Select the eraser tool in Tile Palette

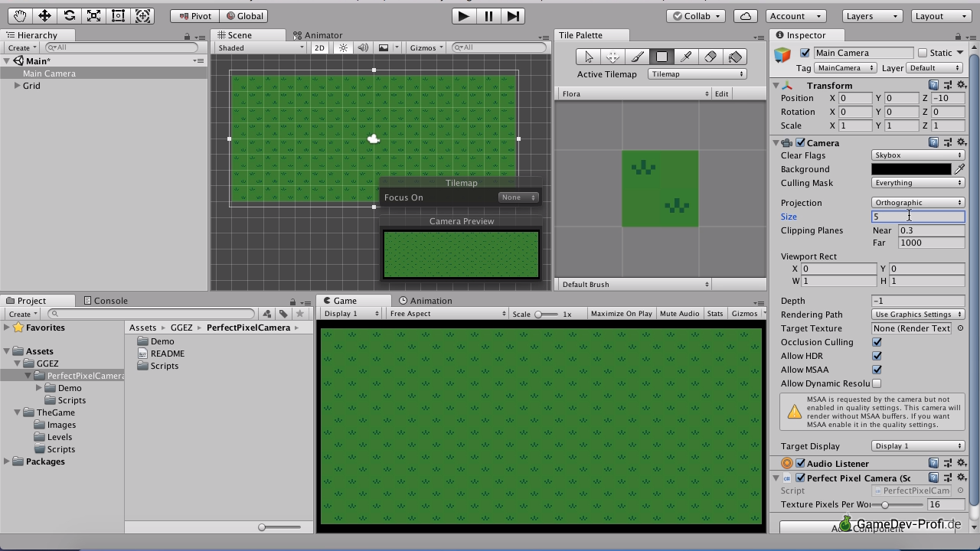[710, 57]
